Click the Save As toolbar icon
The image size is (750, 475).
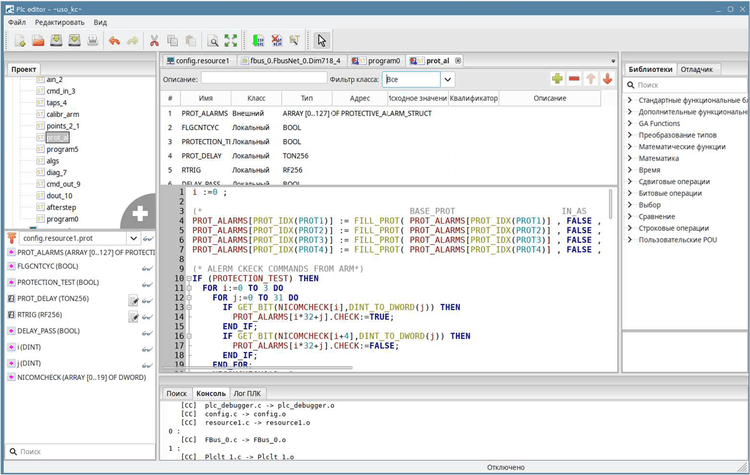74,41
